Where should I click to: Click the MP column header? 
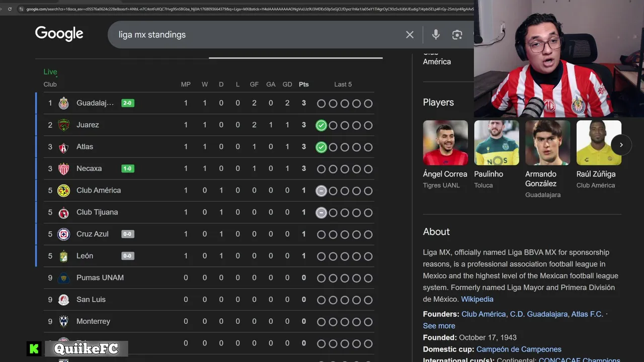tap(186, 84)
